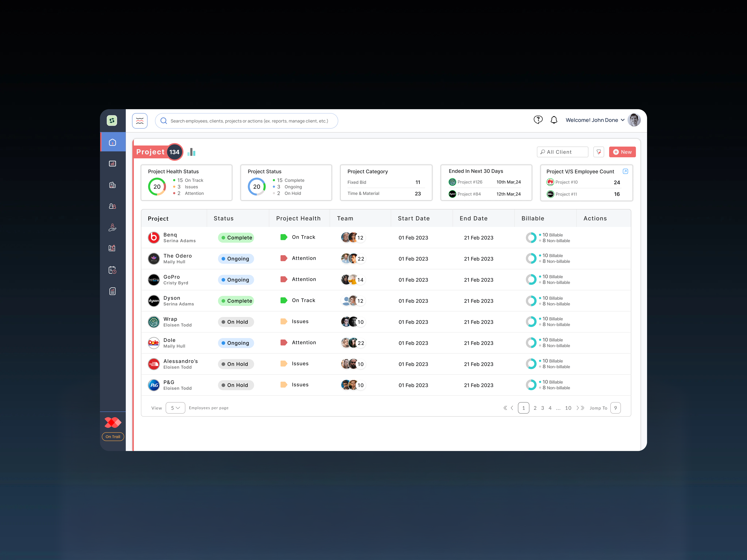This screenshot has width=747, height=560.
Task: Open the calendar clock icon in sidebar
Action: coord(112,270)
